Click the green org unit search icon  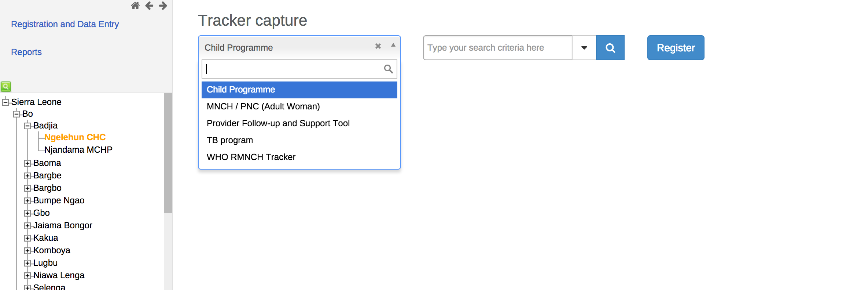point(6,87)
